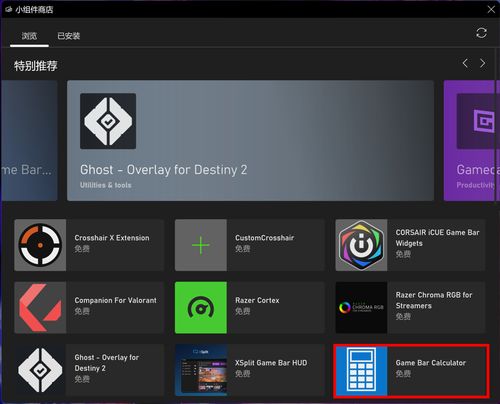This screenshot has height=404, width=500.
Task: Click the XSplit Game Bar HUD thumbnail
Action: pyautogui.click(x=201, y=370)
